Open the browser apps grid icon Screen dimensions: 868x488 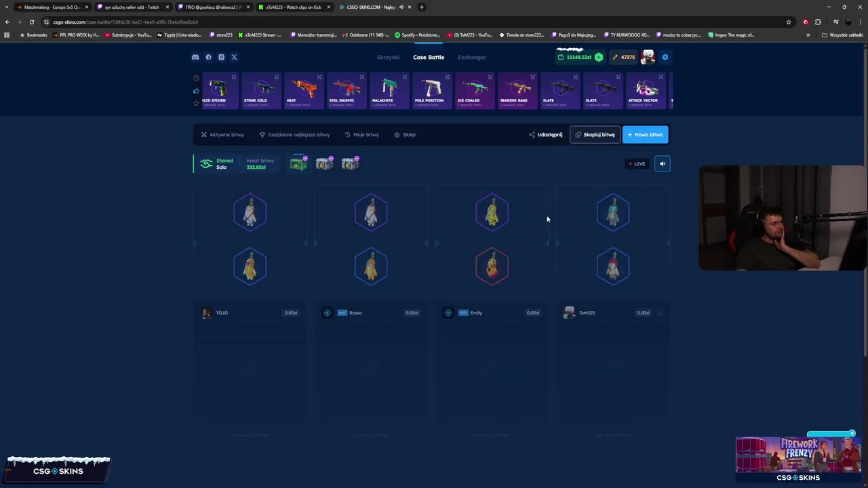click(7, 35)
